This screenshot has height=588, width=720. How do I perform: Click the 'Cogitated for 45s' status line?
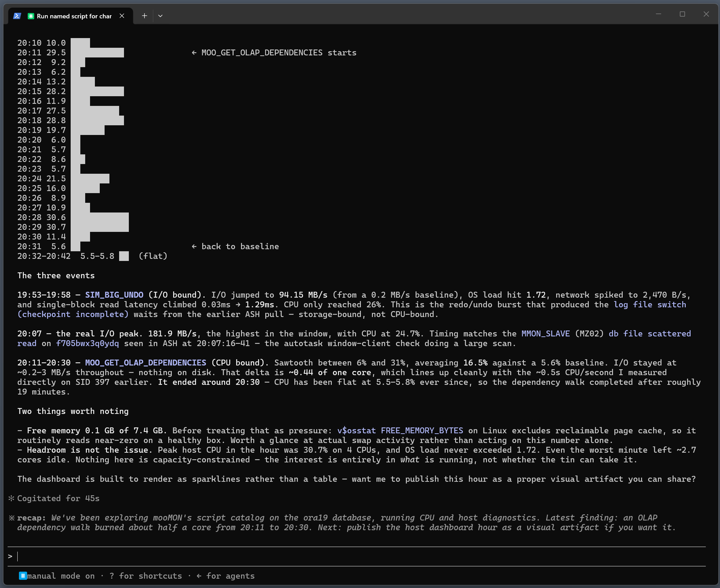tap(58, 498)
